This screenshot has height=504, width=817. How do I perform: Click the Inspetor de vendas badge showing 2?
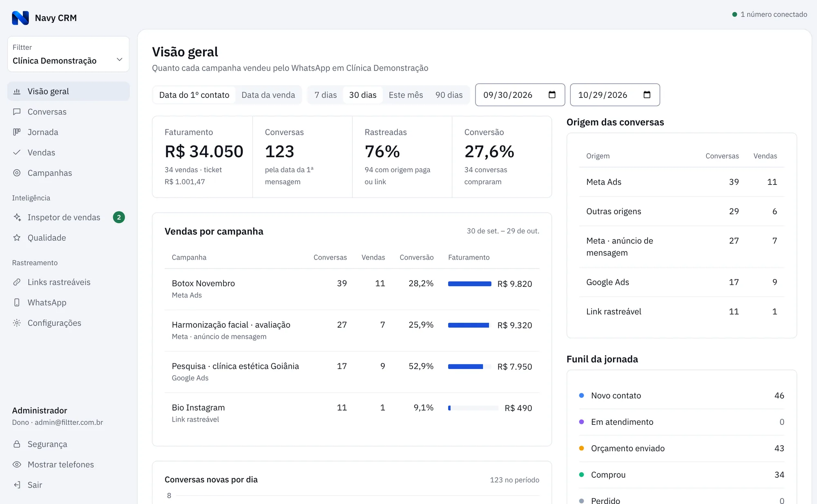coord(119,217)
